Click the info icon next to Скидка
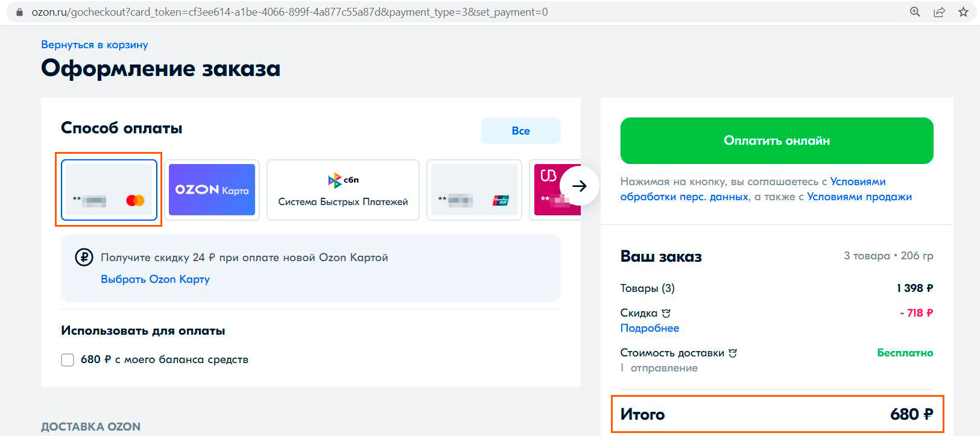The width and height of the screenshot is (980, 436). pos(666,314)
